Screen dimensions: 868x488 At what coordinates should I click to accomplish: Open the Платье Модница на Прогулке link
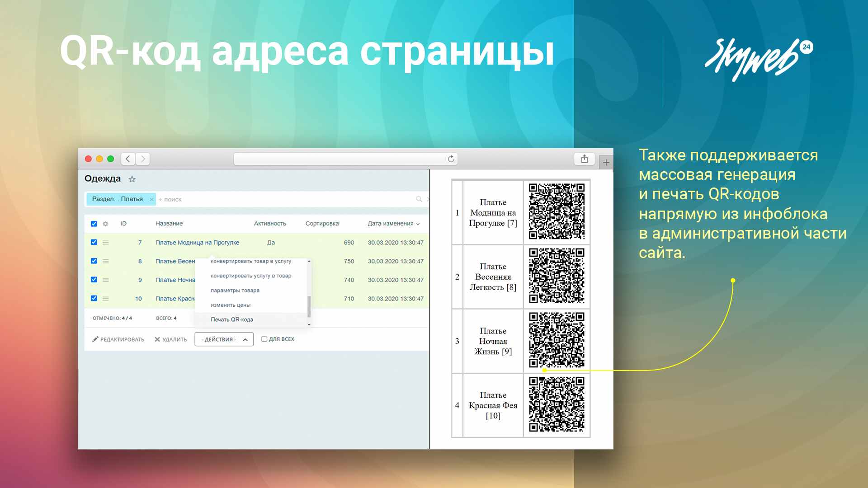(x=197, y=242)
